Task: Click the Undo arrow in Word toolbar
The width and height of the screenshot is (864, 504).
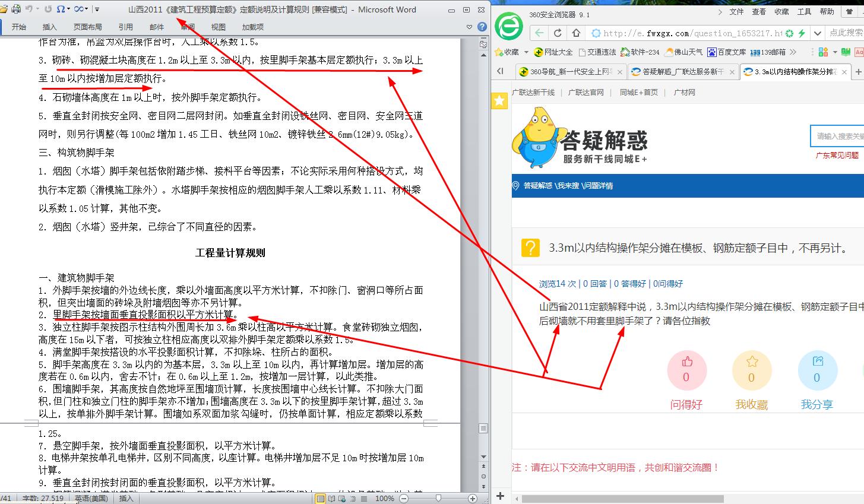Action: click(29, 9)
